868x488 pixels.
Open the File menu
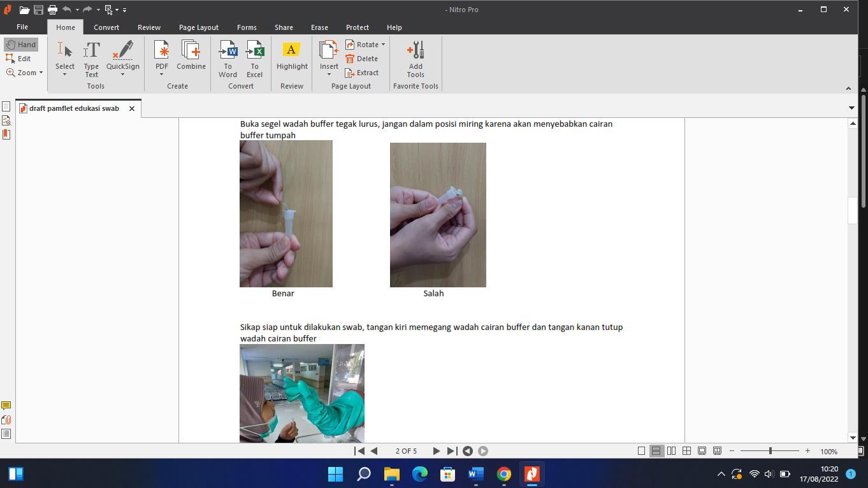click(22, 27)
